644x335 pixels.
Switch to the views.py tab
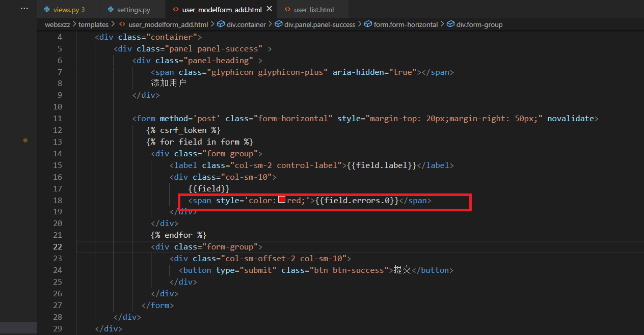coord(69,10)
